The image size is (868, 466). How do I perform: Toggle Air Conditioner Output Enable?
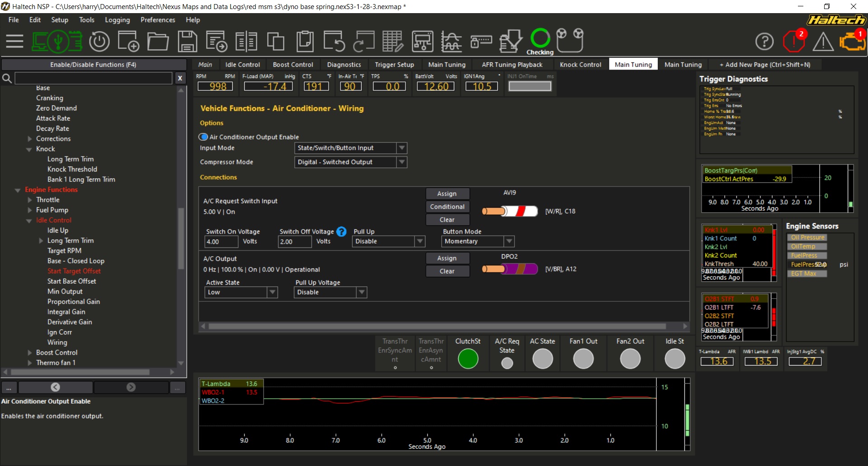(203, 137)
